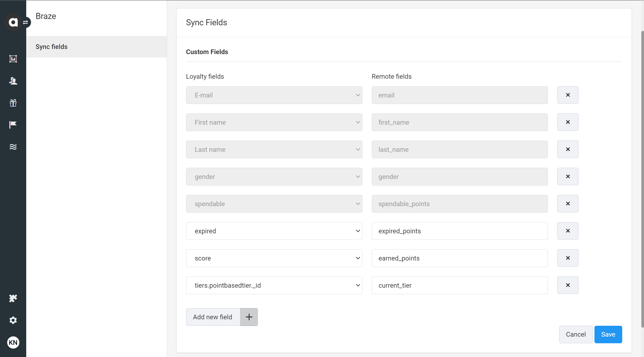644x357 pixels.
Task: Click Add new field button
Action: pos(222,317)
